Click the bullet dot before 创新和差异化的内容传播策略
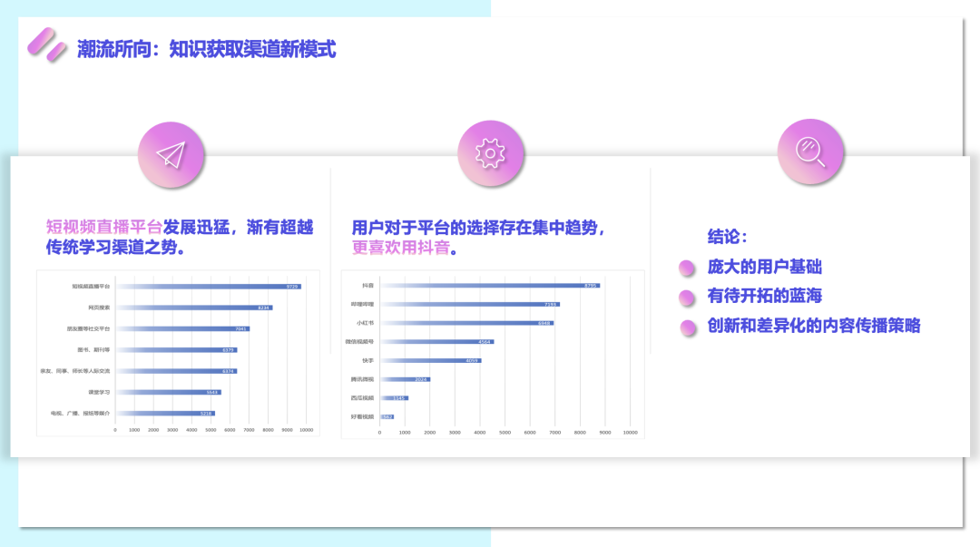Screen dimensions: 980x547 tap(689, 327)
